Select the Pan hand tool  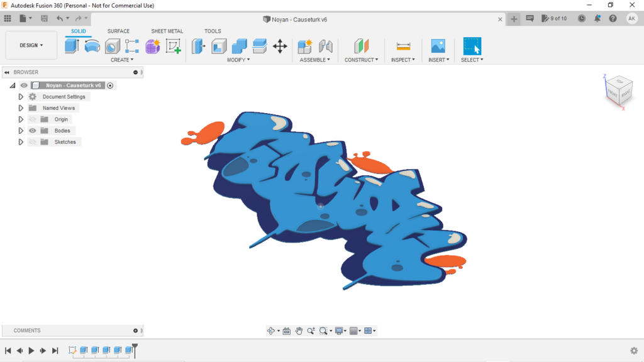click(x=299, y=331)
